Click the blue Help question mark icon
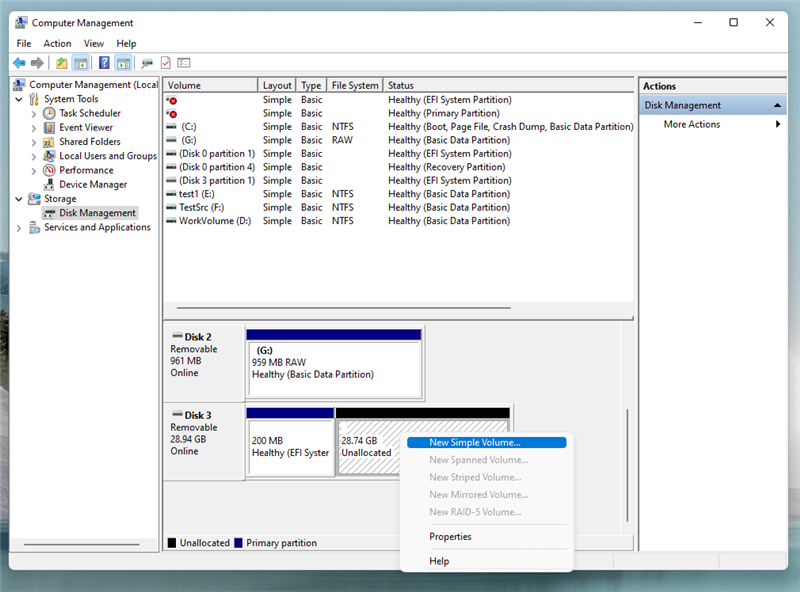The width and height of the screenshot is (800, 592). tap(104, 63)
